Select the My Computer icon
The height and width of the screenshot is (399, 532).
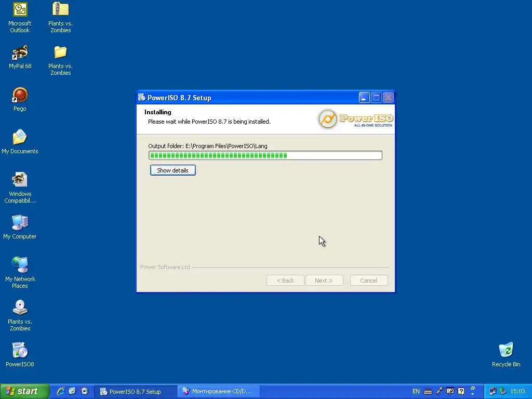(x=20, y=228)
